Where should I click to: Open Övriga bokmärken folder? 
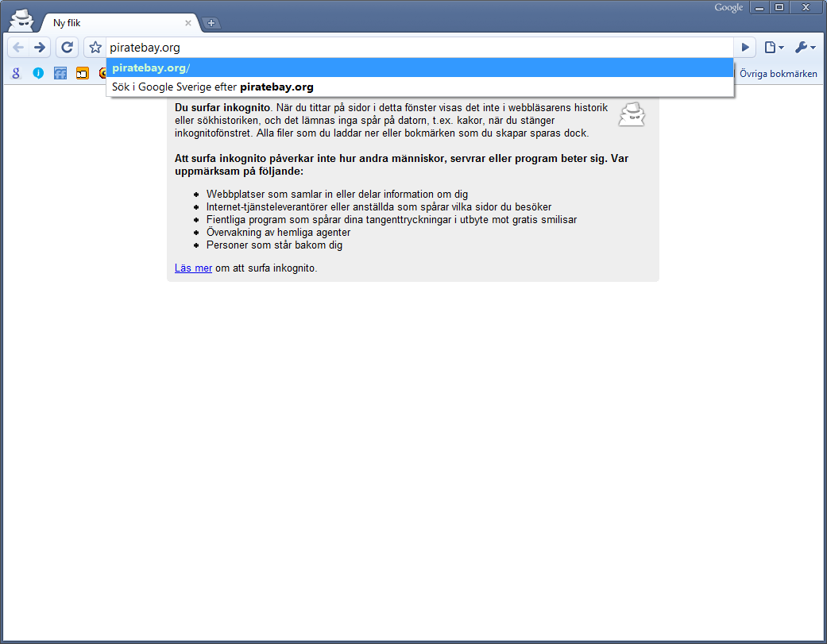point(778,74)
